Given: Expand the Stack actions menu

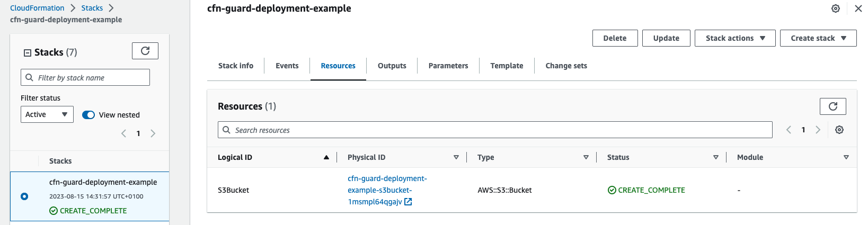Looking at the screenshot, I should [x=735, y=38].
